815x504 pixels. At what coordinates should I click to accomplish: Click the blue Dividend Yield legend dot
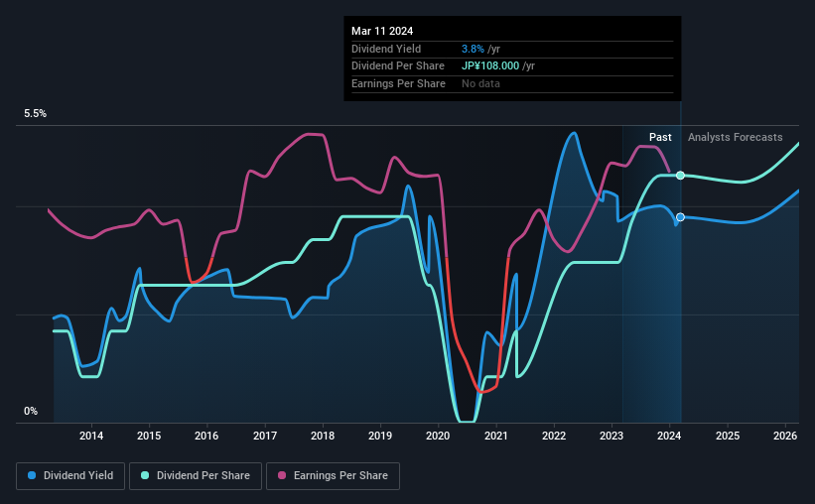(x=32, y=475)
